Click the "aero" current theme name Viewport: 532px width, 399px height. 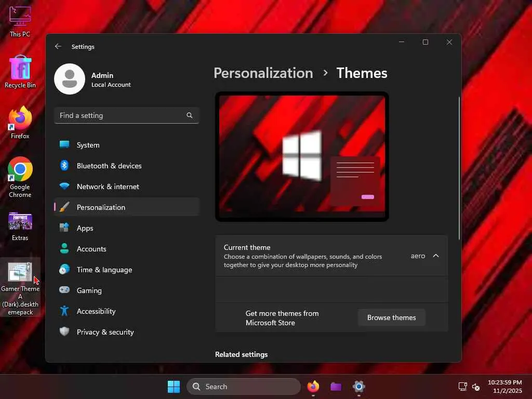[x=418, y=256]
